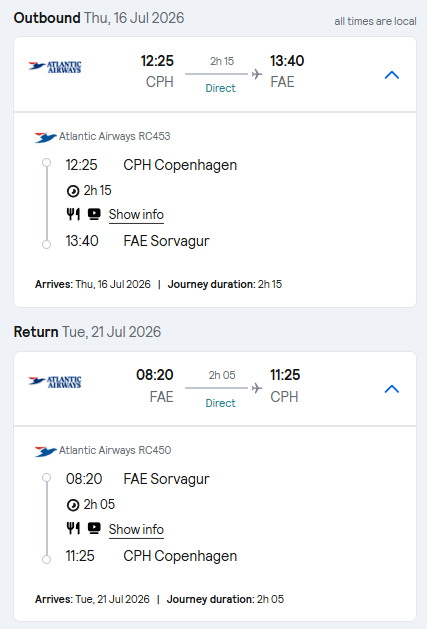Click the entertainment screen icon on return flight
Viewport: 427px width, 629px height.
(x=94, y=529)
